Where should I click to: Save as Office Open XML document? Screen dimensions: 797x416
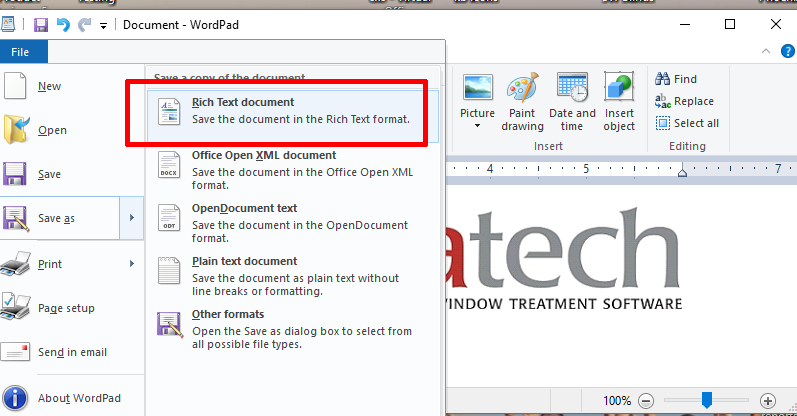coord(293,170)
